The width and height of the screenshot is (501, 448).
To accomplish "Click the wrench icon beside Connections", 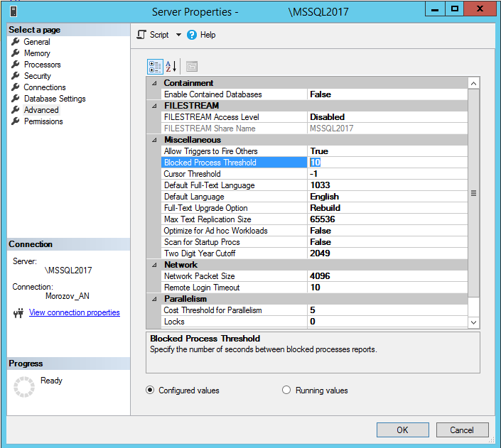I will point(16,87).
